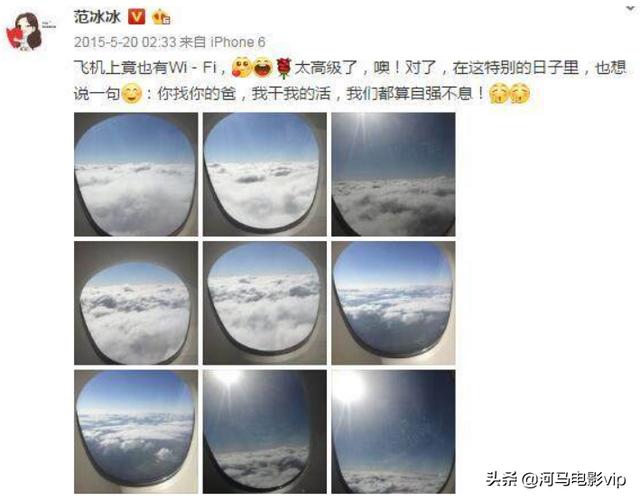Click the kissing heart emoji in post
This screenshot has height=501, width=640.
pos(242,68)
